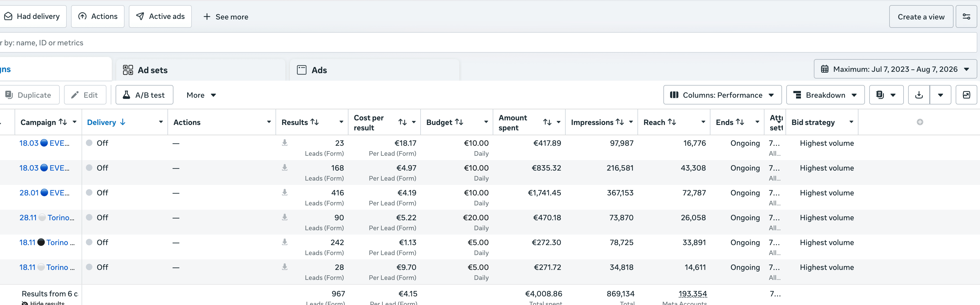Open the 28.01 EVE campaign link
The width and height of the screenshot is (980, 305).
click(45, 192)
